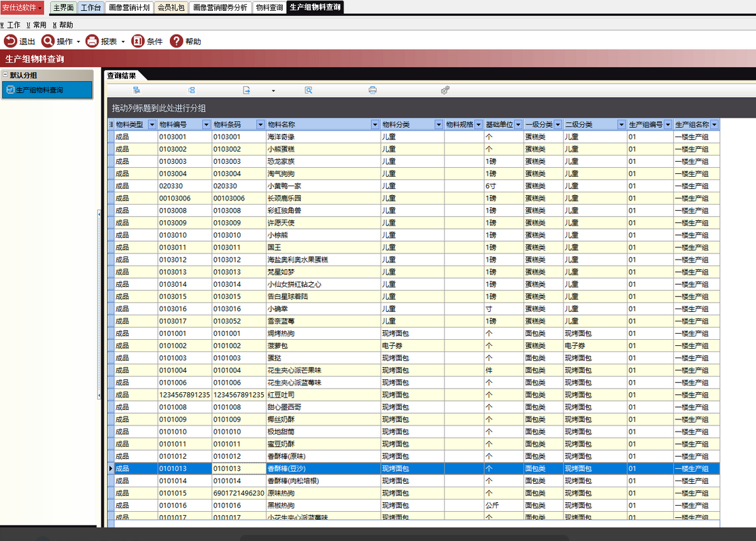Select the 公斤 unit cell
The image size is (756, 541).
click(x=504, y=506)
